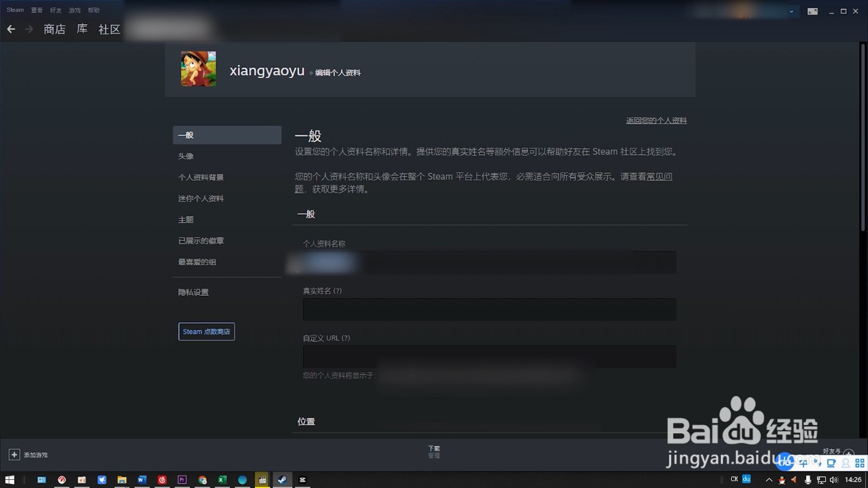
Task: Open the Steam menu
Action: pyautogui.click(x=15, y=10)
